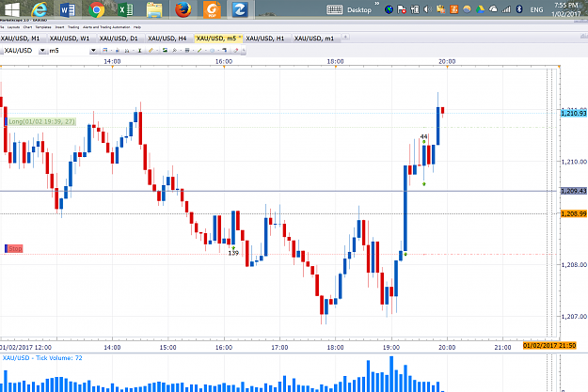Switch to the XAU/USD, D1 chart tab
This screenshot has width=588, height=392.
click(x=119, y=39)
